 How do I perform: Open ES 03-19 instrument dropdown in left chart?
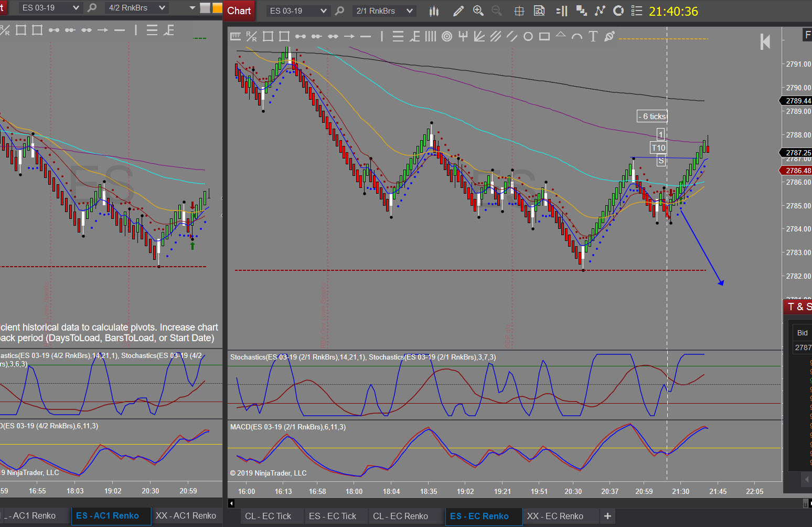tap(50, 8)
